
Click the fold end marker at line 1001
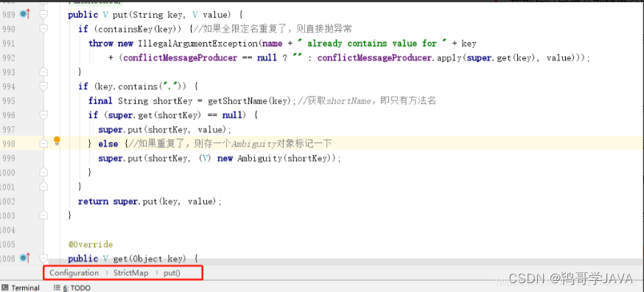(x=43, y=187)
